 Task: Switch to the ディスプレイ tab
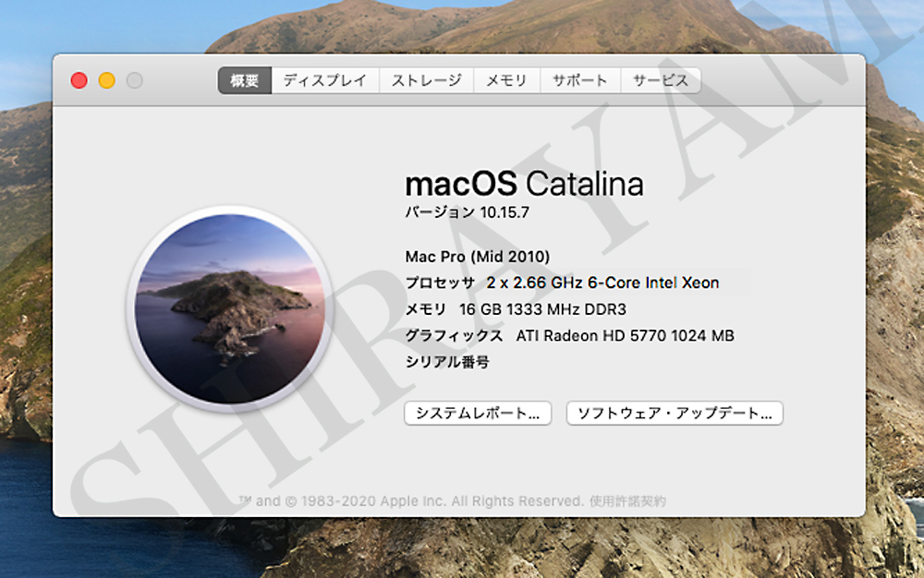(x=324, y=80)
